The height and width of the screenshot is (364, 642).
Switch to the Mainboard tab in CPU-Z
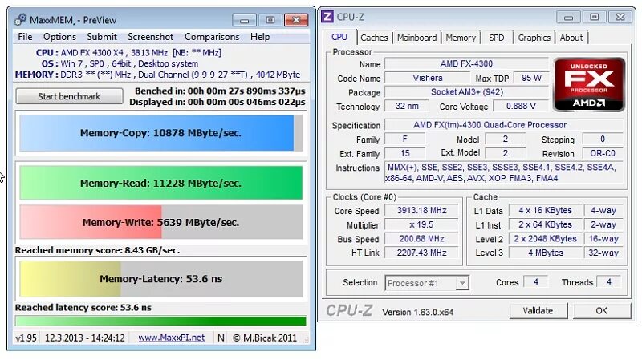coord(416,38)
